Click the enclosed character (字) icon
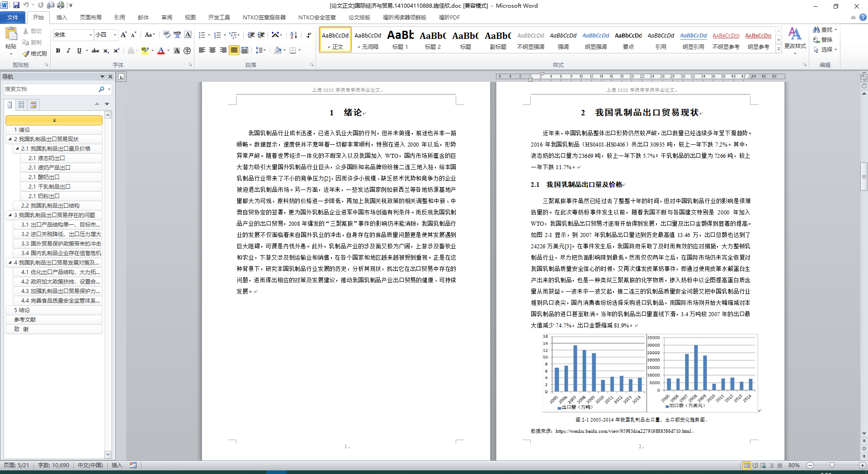 [x=188, y=51]
